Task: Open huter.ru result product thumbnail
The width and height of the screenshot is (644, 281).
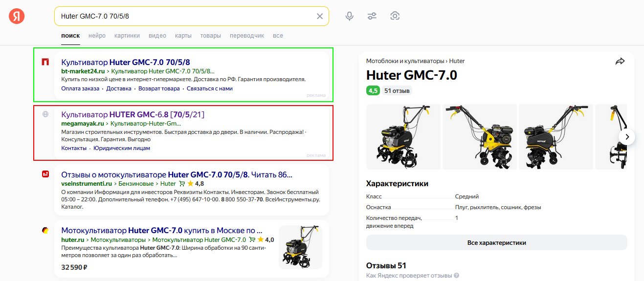Action: tap(300, 247)
